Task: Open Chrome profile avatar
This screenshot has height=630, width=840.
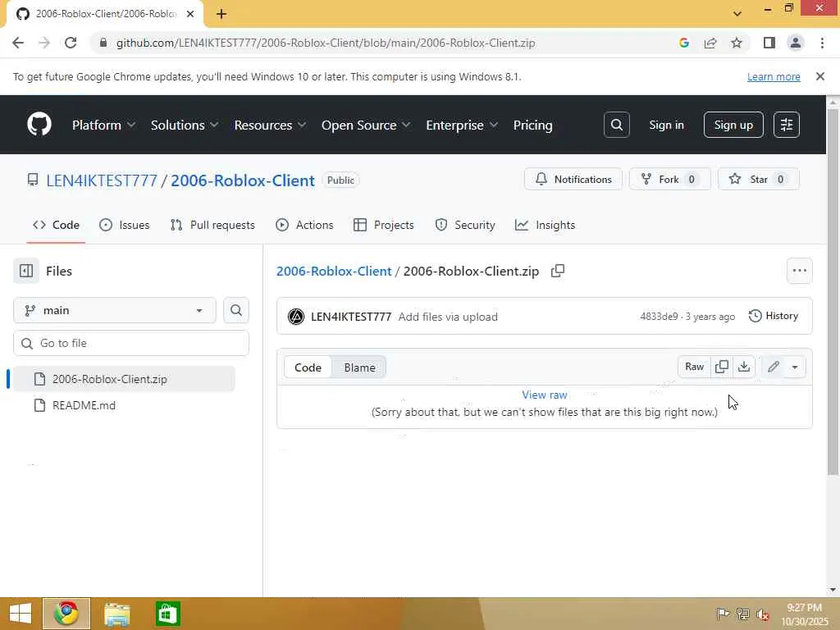Action: (796, 43)
